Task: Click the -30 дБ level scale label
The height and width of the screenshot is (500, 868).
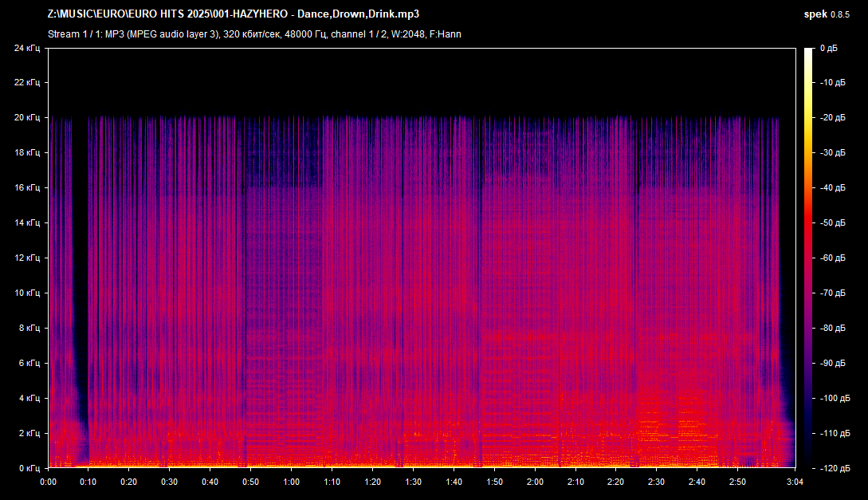Action: (x=833, y=152)
